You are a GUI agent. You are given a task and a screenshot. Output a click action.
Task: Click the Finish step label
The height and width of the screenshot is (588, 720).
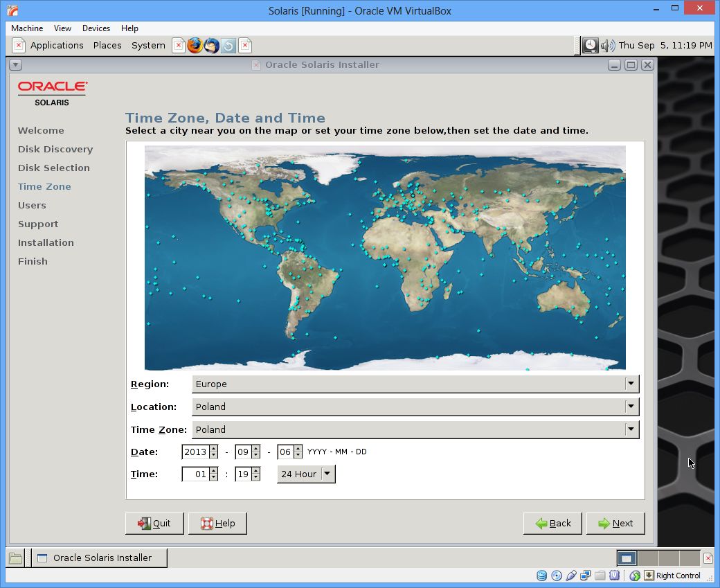point(33,261)
